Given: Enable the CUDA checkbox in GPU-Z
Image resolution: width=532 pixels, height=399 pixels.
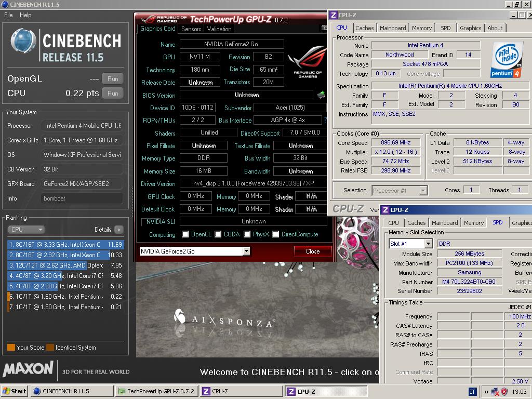Looking at the screenshot, I should [x=218, y=234].
